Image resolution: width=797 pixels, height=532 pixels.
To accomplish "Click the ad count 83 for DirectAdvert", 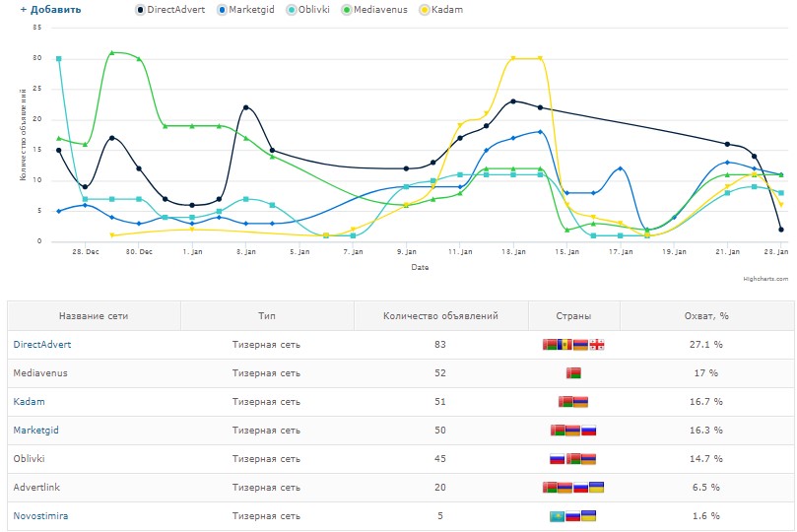I will [x=440, y=345].
